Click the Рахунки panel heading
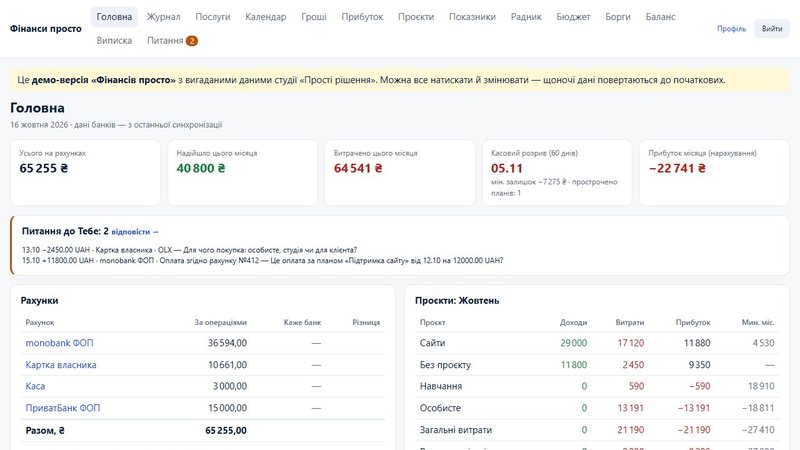Viewport: 800px width, 450px height. (39, 301)
